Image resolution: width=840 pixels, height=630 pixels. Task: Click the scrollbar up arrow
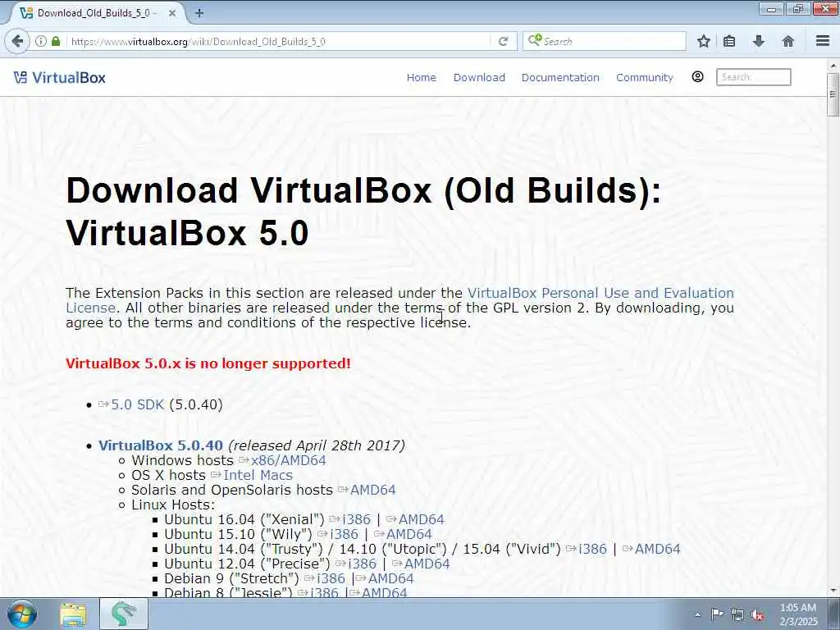click(832, 66)
